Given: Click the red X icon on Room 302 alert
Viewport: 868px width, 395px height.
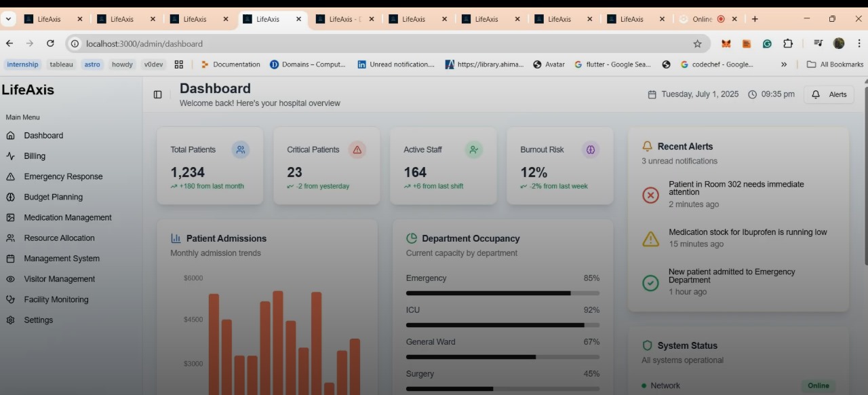Looking at the screenshot, I should (x=650, y=195).
